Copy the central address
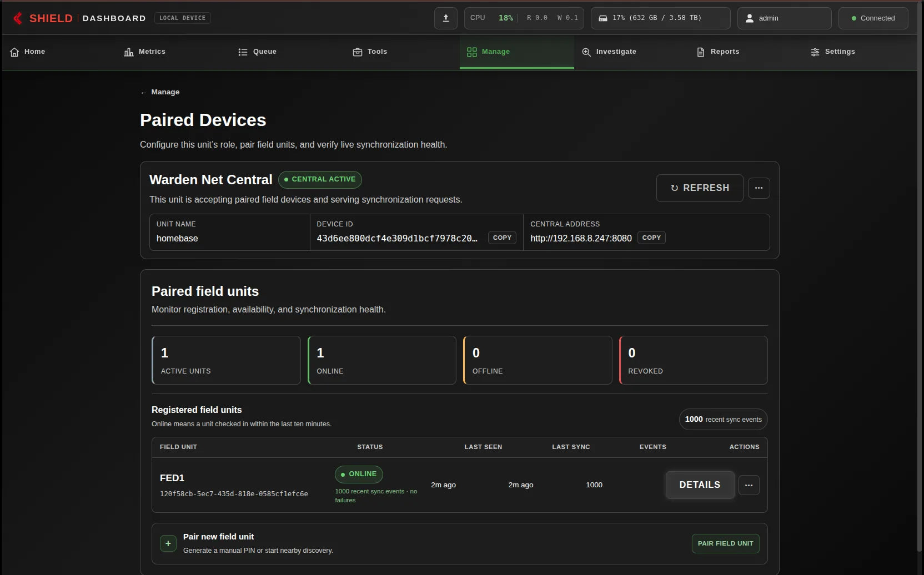The width and height of the screenshot is (924, 575). click(651, 238)
